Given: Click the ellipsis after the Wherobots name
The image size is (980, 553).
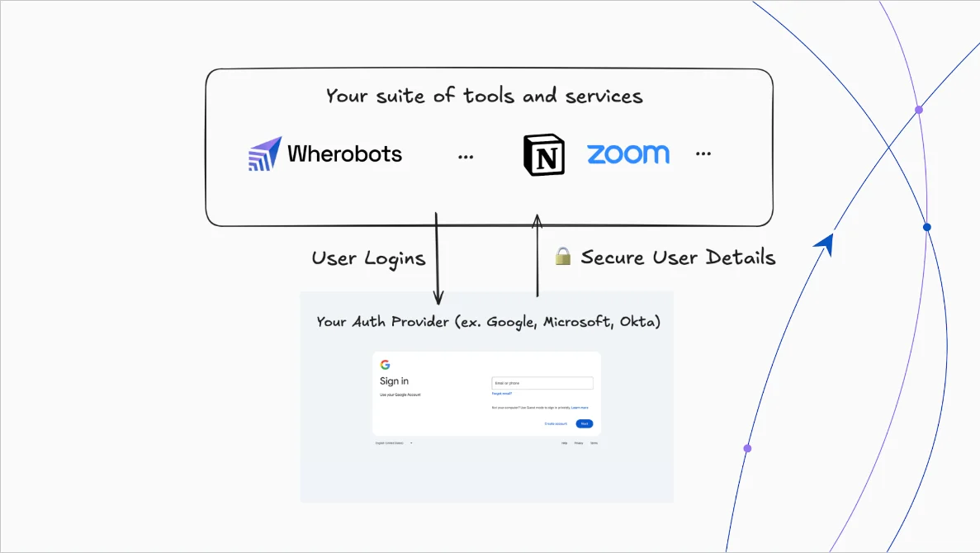Looking at the screenshot, I should 466,157.
